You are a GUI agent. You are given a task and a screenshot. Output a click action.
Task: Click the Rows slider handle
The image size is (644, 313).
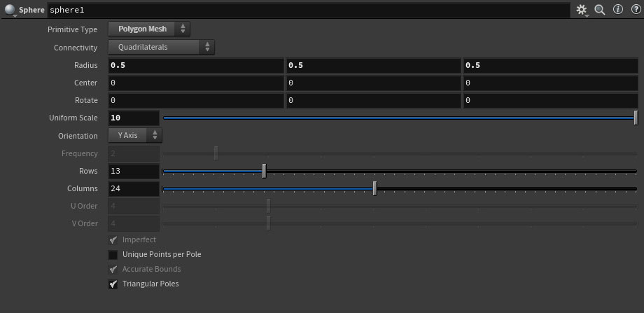264,171
